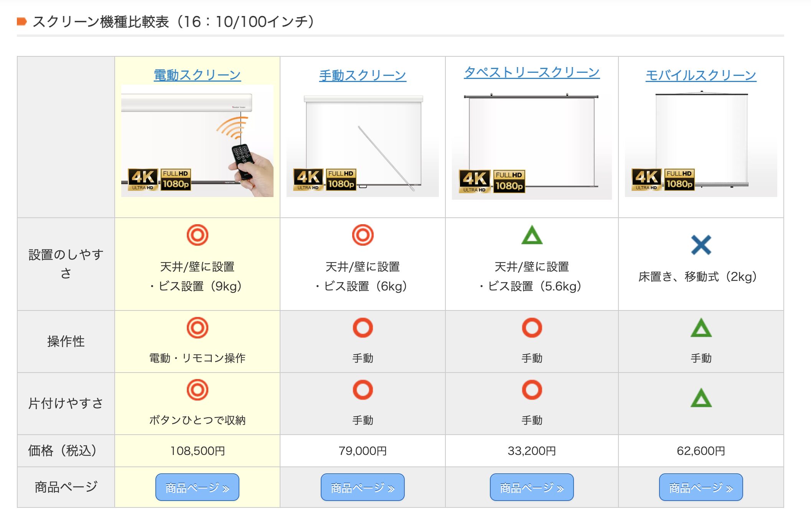Click the orange square bullet beside the page title

pos(22,22)
